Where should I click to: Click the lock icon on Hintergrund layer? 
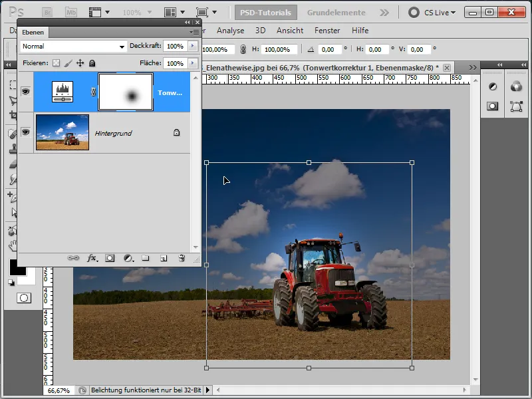pos(176,132)
